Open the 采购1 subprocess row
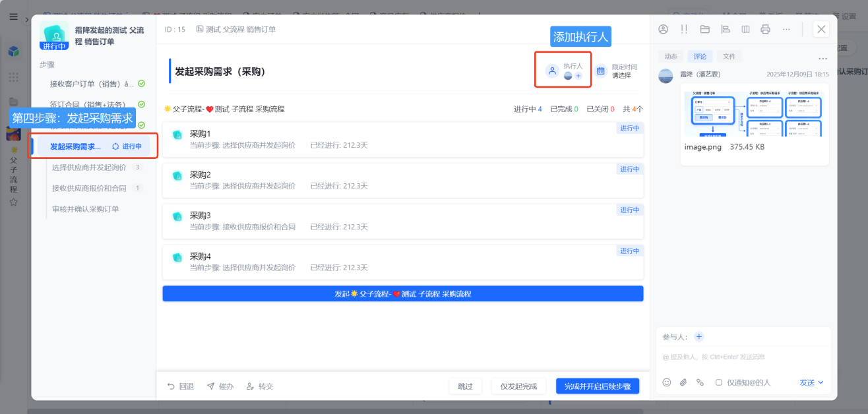Image resolution: width=868 pixels, height=414 pixels. (x=403, y=140)
